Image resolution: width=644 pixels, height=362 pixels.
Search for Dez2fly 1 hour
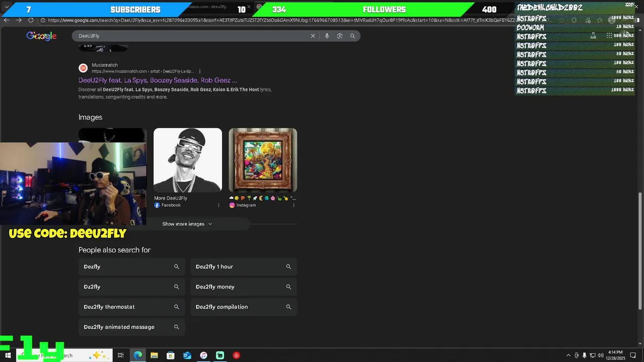(x=244, y=266)
